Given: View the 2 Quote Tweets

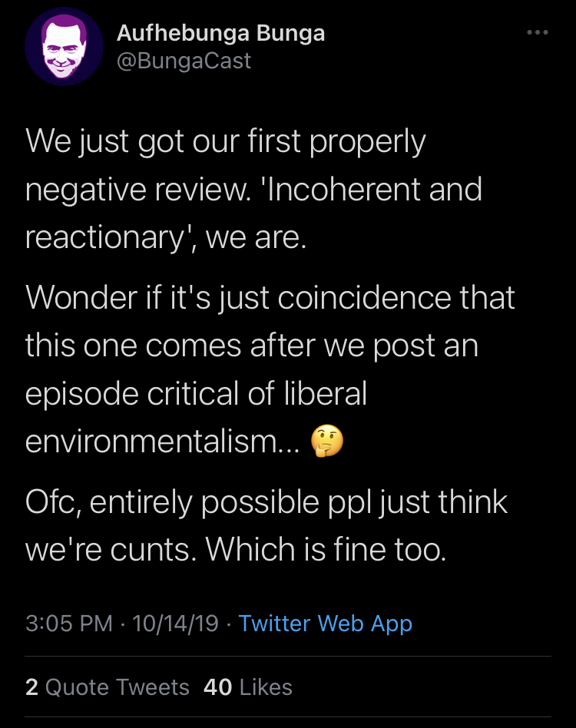Looking at the screenshot, I should click(x=107, y=687).
